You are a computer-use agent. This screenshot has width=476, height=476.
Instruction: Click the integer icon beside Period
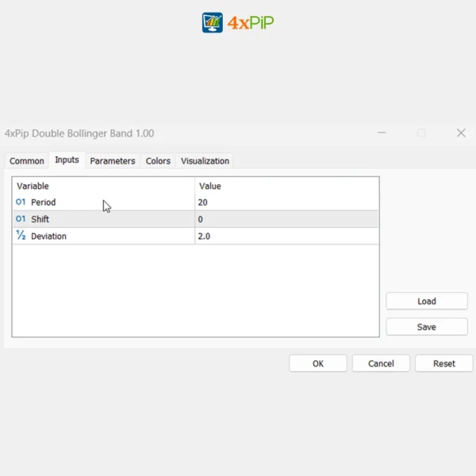click(21, 202)
